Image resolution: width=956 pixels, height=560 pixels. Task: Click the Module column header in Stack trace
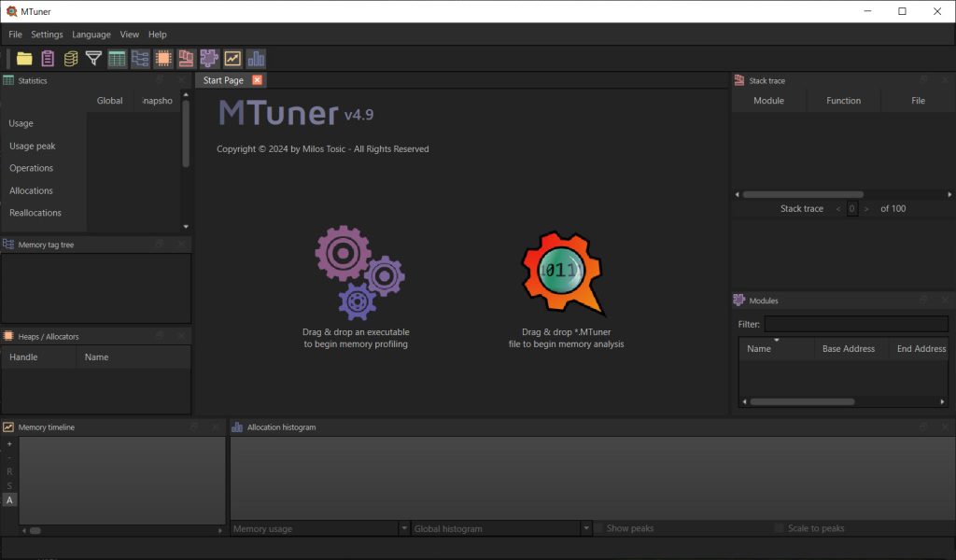769,101
